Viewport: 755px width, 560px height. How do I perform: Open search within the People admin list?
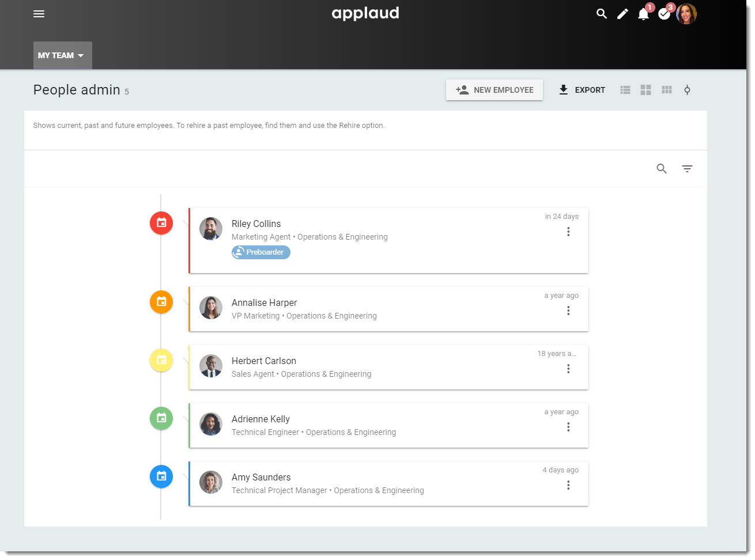[x=662, y=168]
